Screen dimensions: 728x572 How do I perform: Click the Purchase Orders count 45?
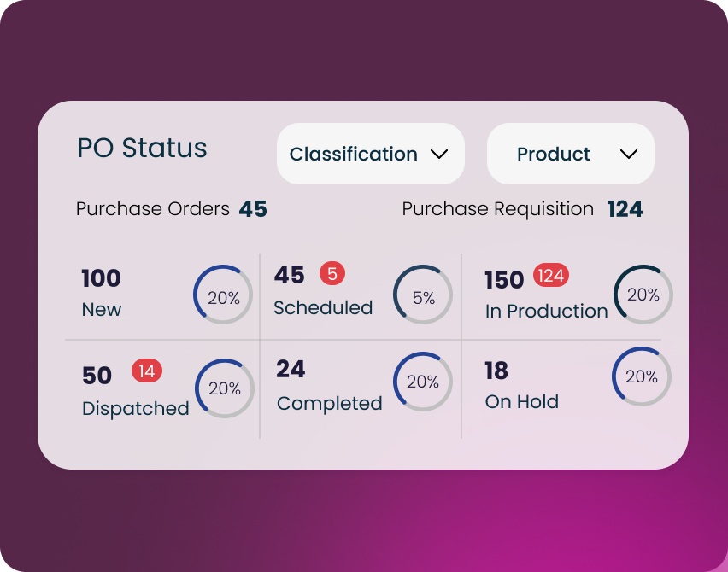[253, 209]
